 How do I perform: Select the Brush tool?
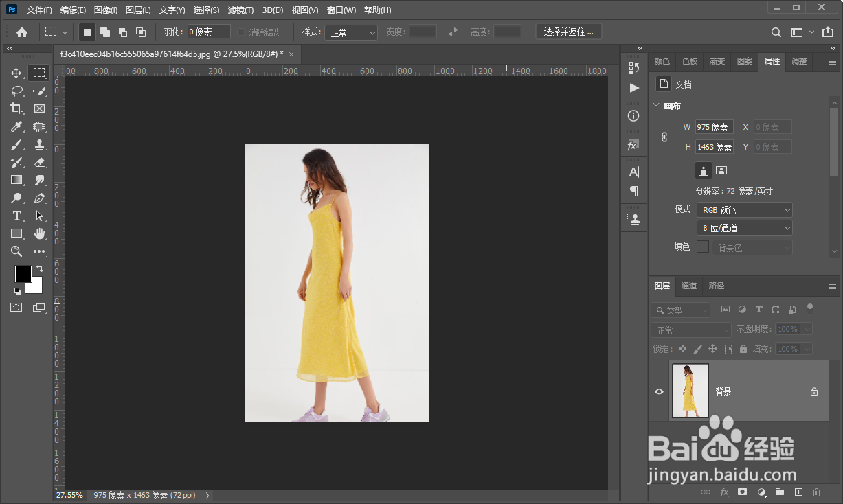(16, 144)
